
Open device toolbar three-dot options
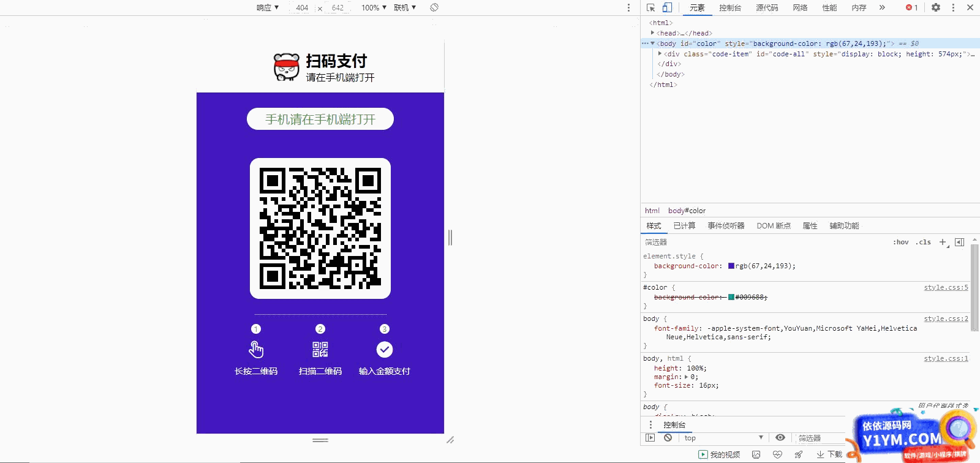[628, 7]
